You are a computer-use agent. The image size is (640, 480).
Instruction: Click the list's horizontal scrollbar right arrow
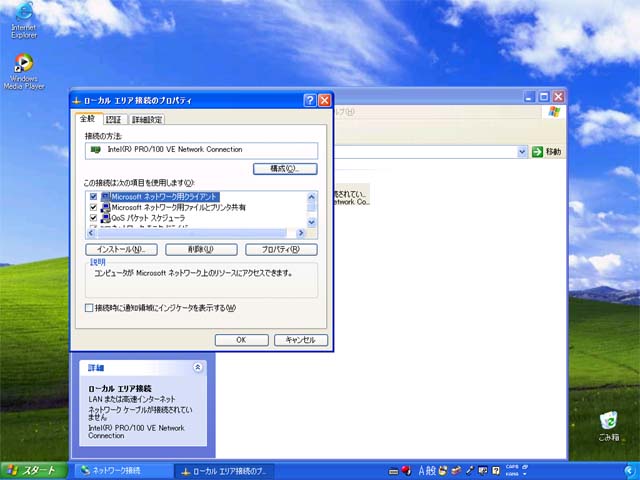click(301, 233)
